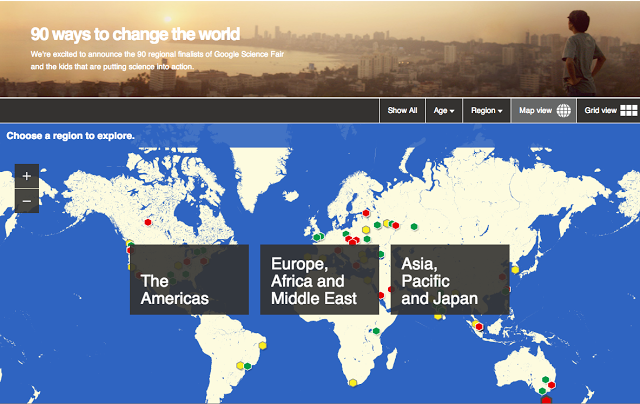Viewport: 640px width, 404px height.
Task: Click the red marker in southeast Australia
Action: (x=551, y=385)
